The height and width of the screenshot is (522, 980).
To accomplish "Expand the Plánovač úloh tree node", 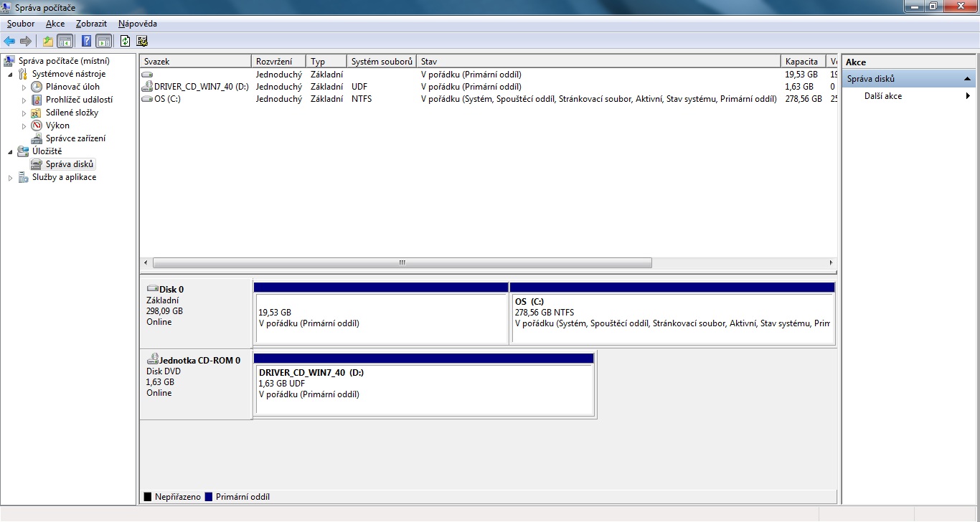I will tap(24, 87).
